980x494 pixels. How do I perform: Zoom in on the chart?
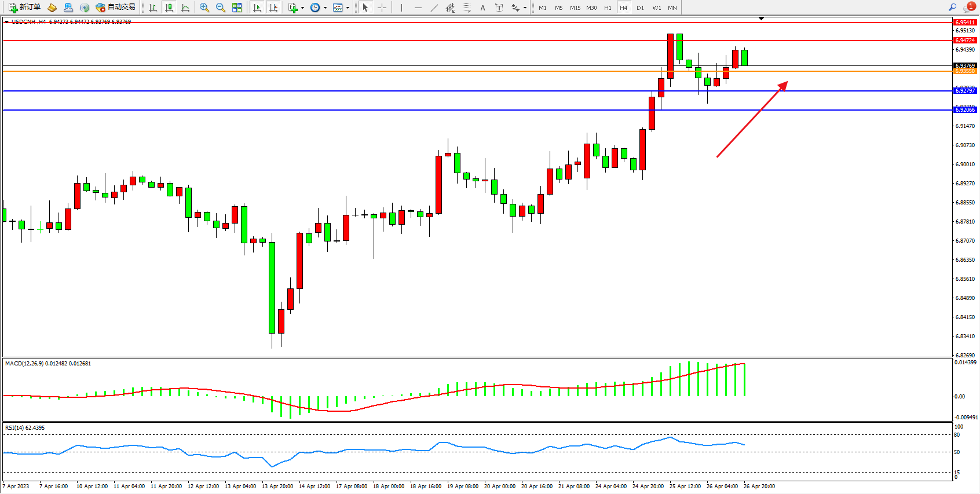(204, 8)
